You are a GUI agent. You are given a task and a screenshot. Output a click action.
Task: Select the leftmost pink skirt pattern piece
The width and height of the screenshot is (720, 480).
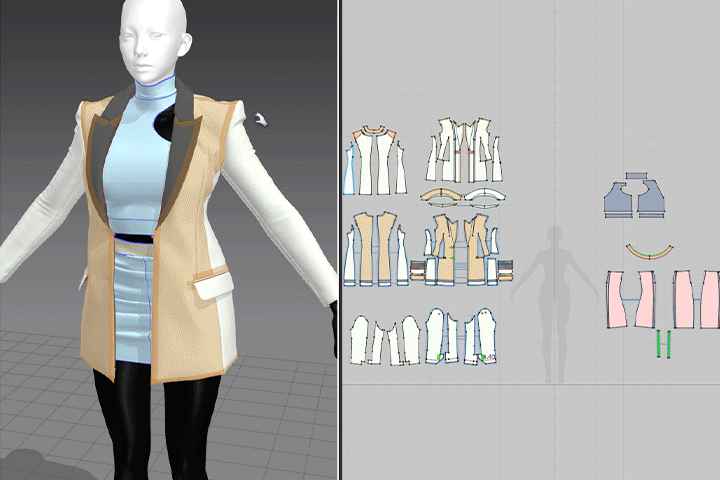tap(616, 299)
